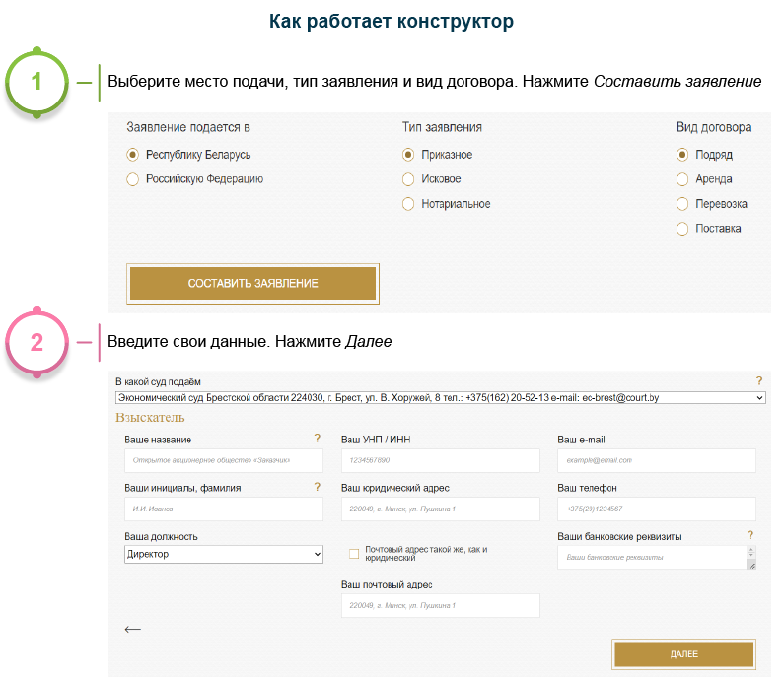The height and width of the screenshot is (679, 784).
Task: Click the Как работает конструктор heading
Action: pyautogui.click(x=392, y=21)
